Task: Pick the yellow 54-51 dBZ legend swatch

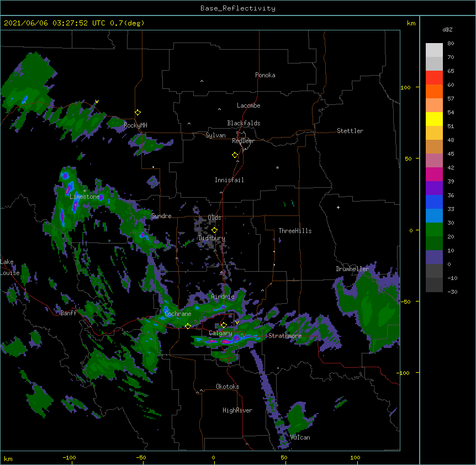Action: pos(434,119)
